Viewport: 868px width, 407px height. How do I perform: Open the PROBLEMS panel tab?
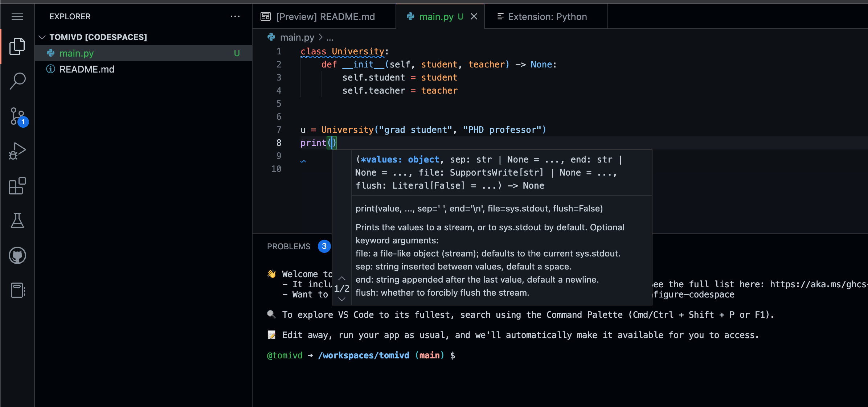(288, 246)
